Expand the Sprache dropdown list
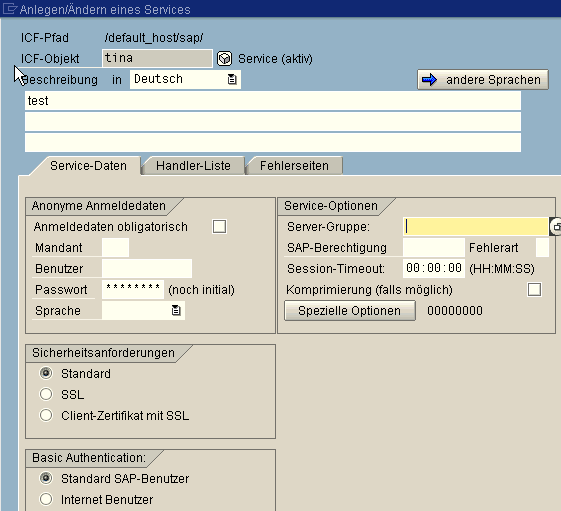 (x=176, y=310)
